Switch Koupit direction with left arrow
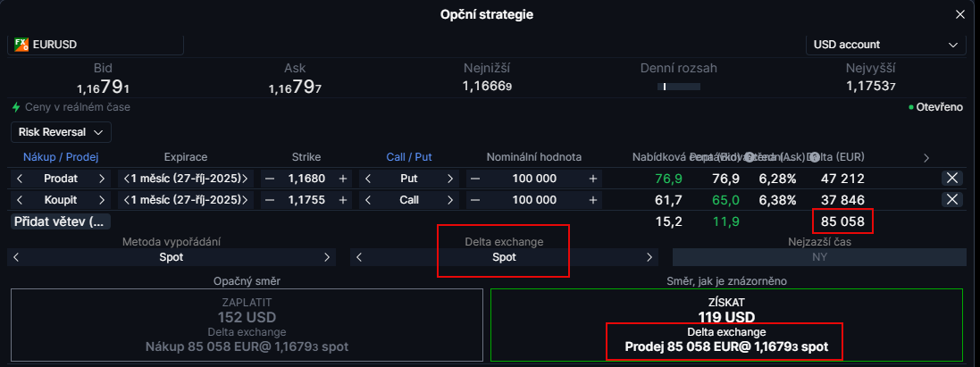The image size is (980, 367). [x=20, y=200]
